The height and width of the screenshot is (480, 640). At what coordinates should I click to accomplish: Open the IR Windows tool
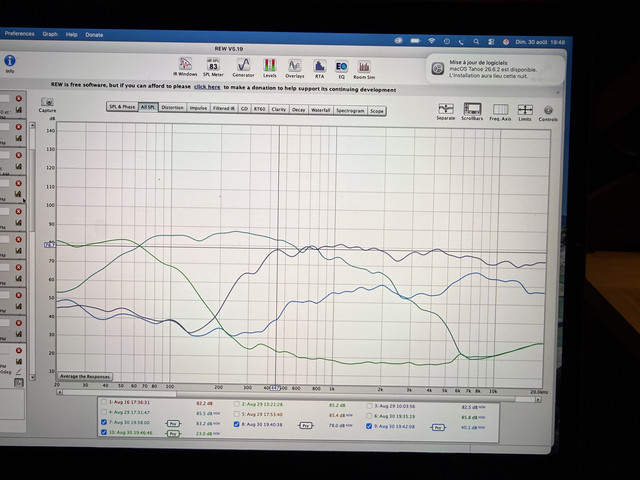[185, 67]
